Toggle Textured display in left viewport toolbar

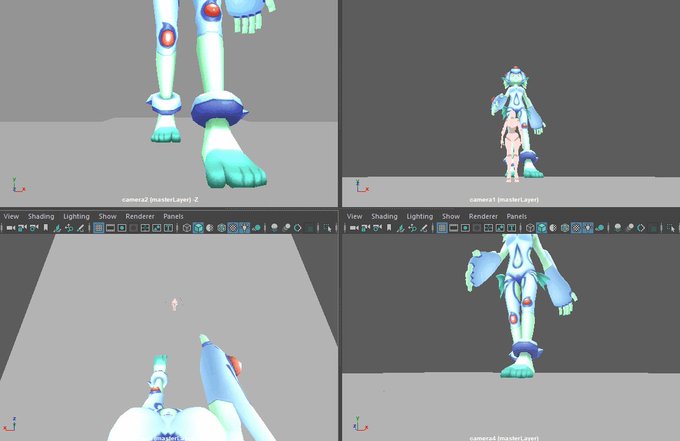(233, 228)
